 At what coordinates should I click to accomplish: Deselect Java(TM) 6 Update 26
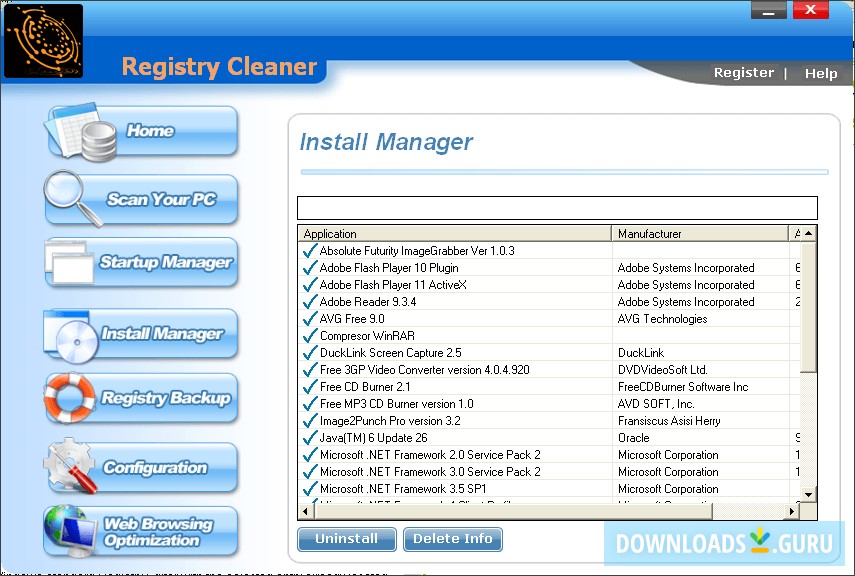coord(308,437)
